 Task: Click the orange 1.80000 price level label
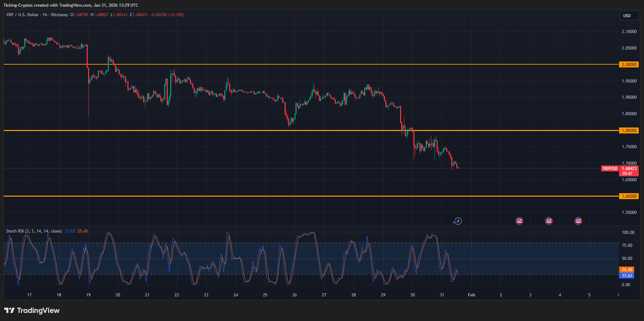tap(629, 130)
